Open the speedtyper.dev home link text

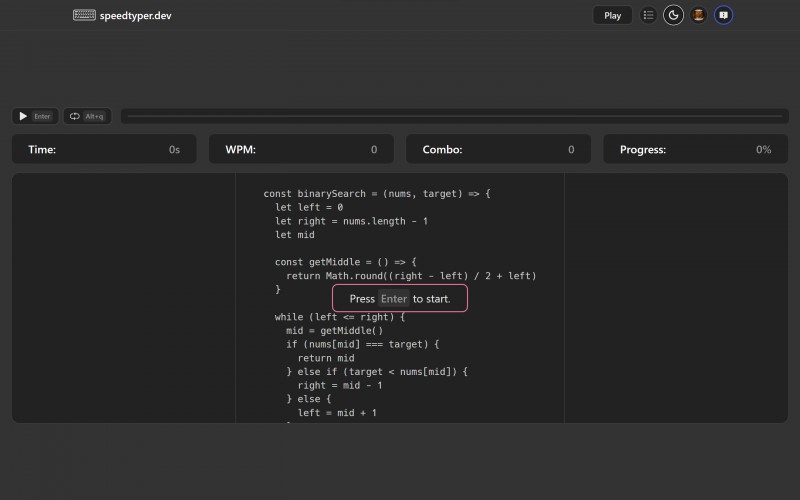pos(136,16)
